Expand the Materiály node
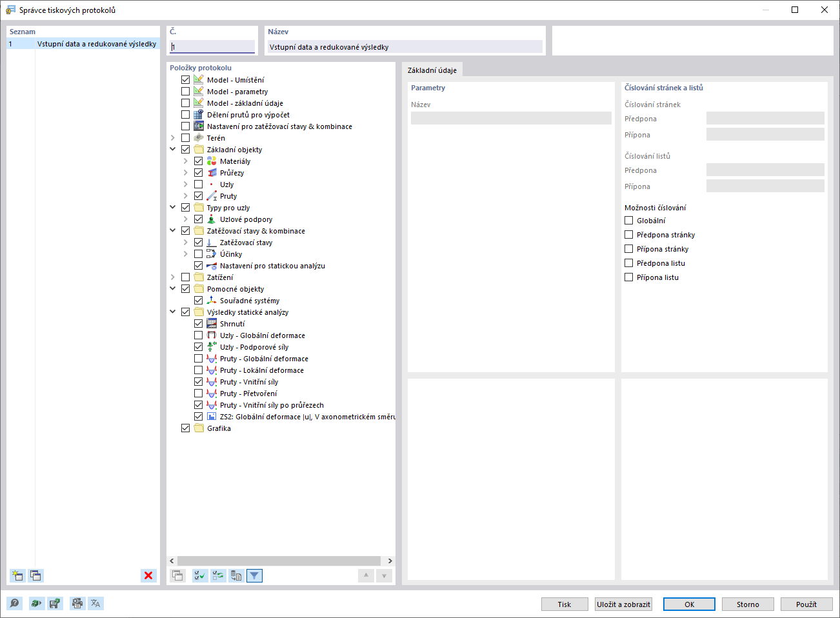 tap(186, 161)
